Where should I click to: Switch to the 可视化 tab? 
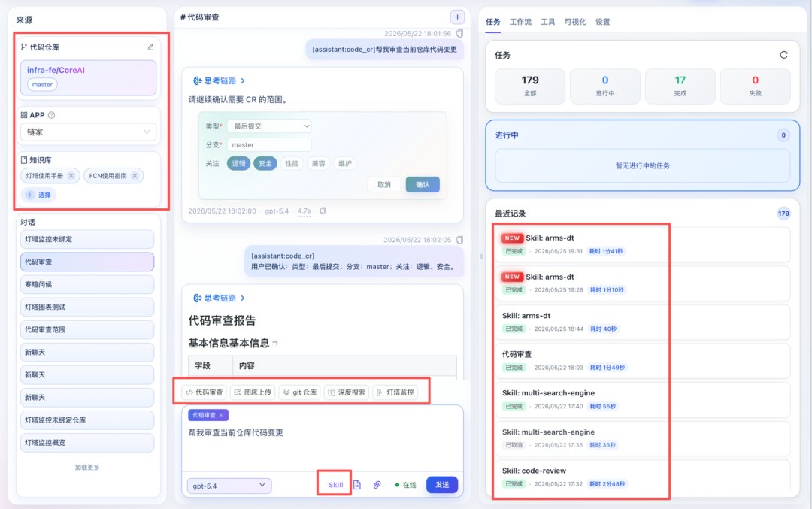(x=575, y=22)
